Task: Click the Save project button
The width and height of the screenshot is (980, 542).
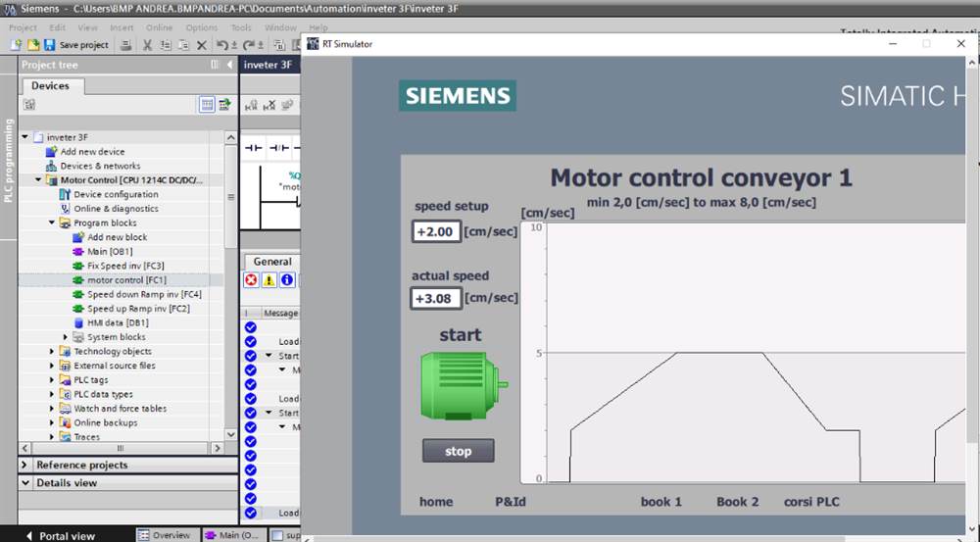Action: [x=76, y=45]
